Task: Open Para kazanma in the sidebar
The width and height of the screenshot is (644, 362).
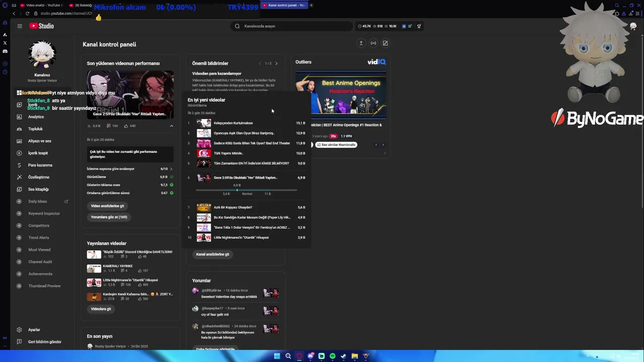Action: [x=40, y=165]
